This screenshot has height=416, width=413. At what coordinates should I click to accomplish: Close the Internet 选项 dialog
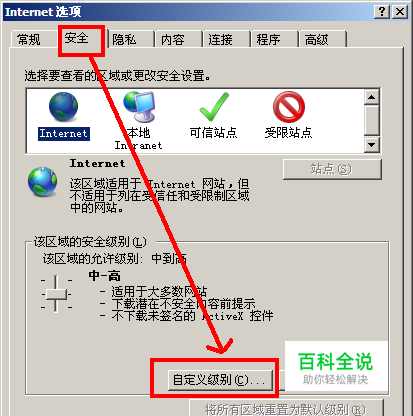[x=400, y=12]
